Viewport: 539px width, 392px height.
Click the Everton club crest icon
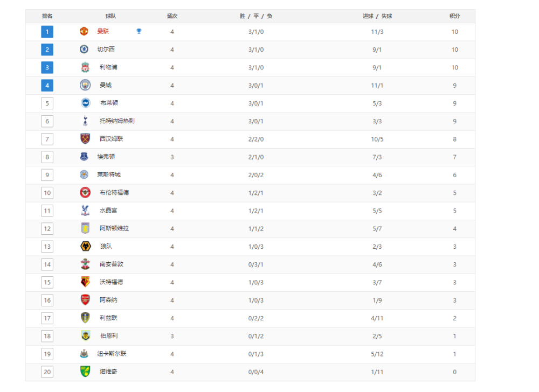(x=84, y=157)
